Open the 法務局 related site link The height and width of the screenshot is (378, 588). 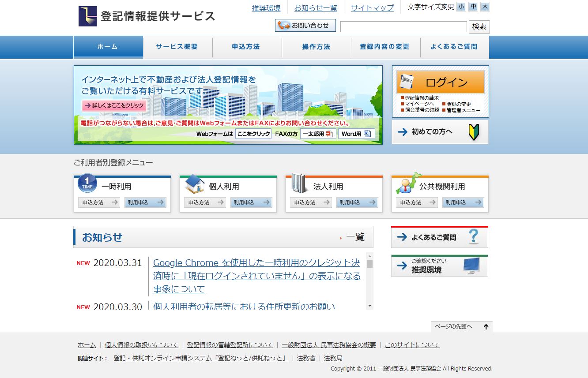[333, 358]
